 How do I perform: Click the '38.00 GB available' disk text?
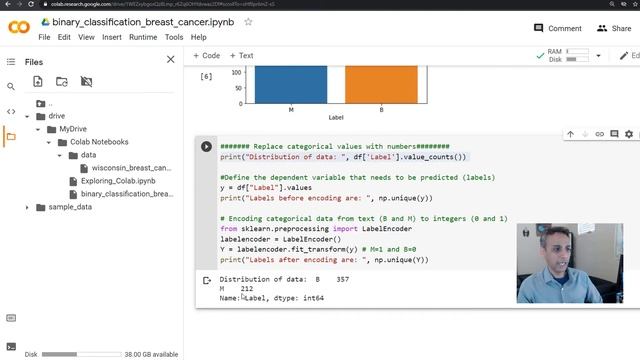pos(151,354)
